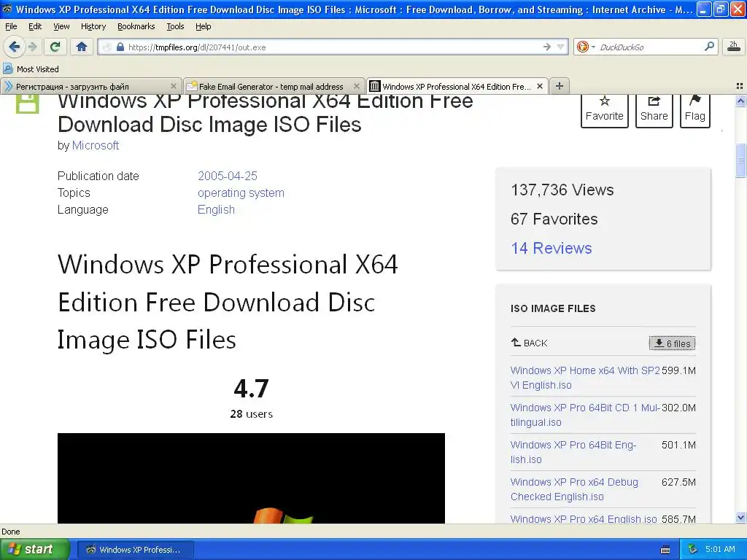Close the Windows XP Professional X64 tab

(540, 86)
